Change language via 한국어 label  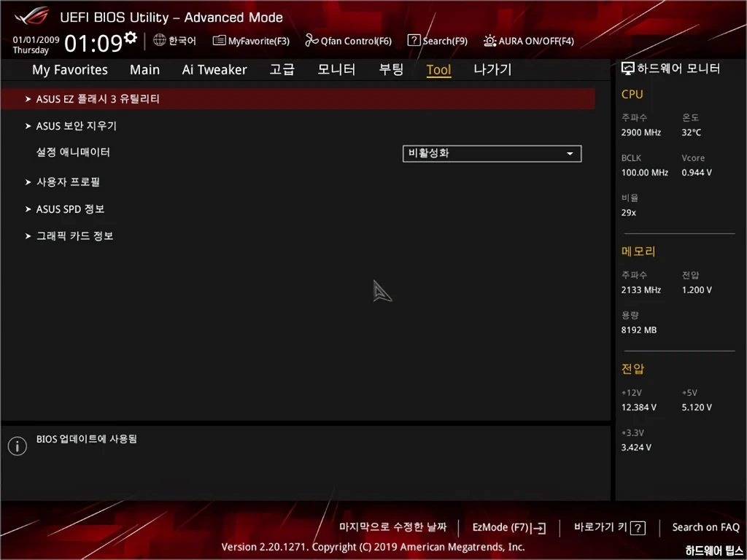point(182,41)
